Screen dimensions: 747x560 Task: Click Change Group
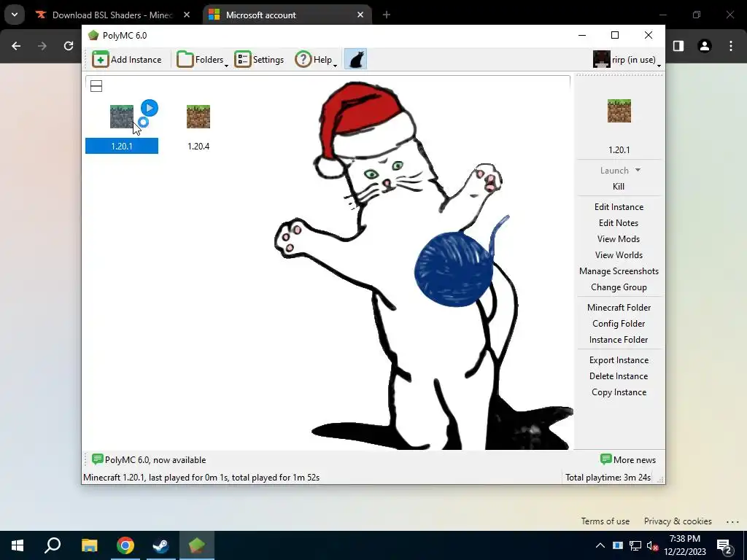click(x=619, y=287)
